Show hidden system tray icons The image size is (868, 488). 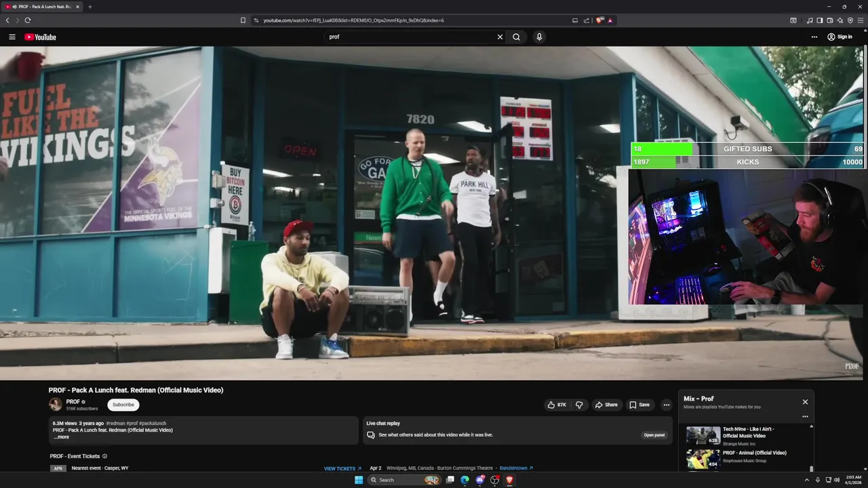(x=806, y=480)
